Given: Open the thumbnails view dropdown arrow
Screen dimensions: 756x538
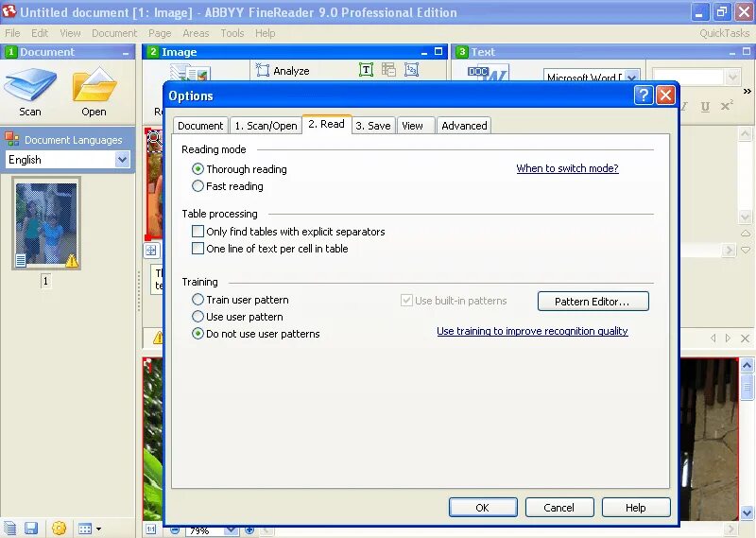Looking at the screenshot, I should 99,529.
